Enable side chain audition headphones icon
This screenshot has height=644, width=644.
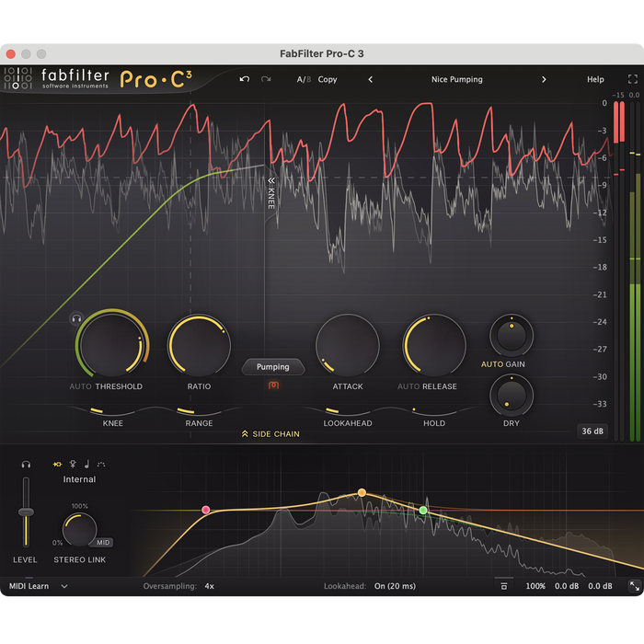(26, 464)
